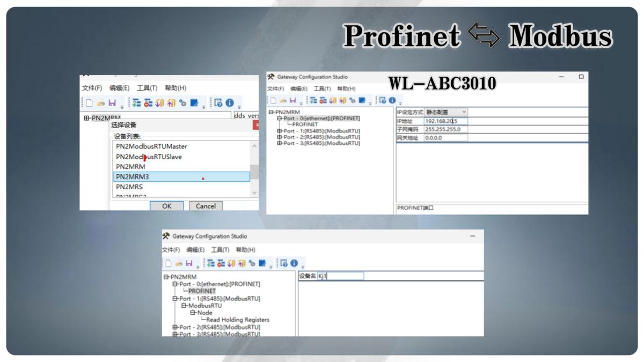Click red delete-node icon in device selection window
The image size is (644, 362).
click(x=149, y=103)
